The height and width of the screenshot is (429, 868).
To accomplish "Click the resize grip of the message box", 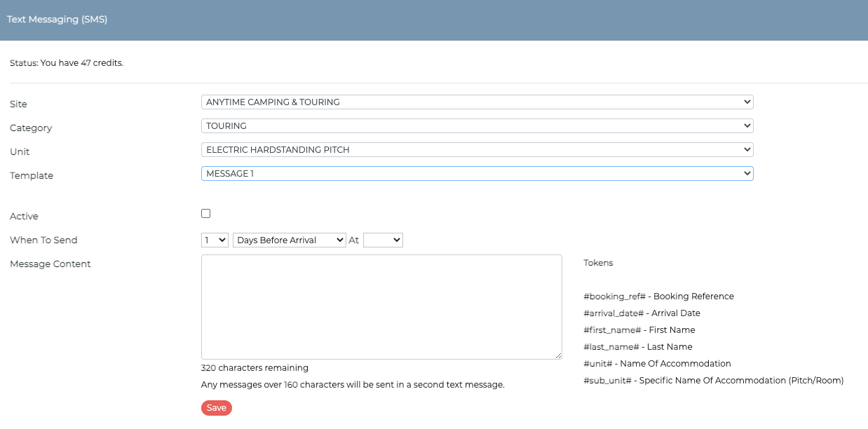I will pyautogui.click(x=558, y=355).
